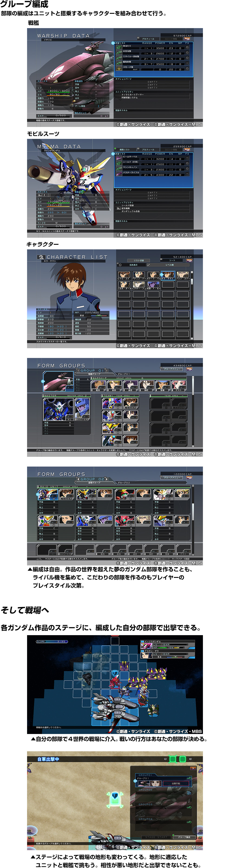Image resolution: width=230 pixels, height=868 pixels.
Task: Click the アスラン・ザラ pilot status panel
Action: 167,654
